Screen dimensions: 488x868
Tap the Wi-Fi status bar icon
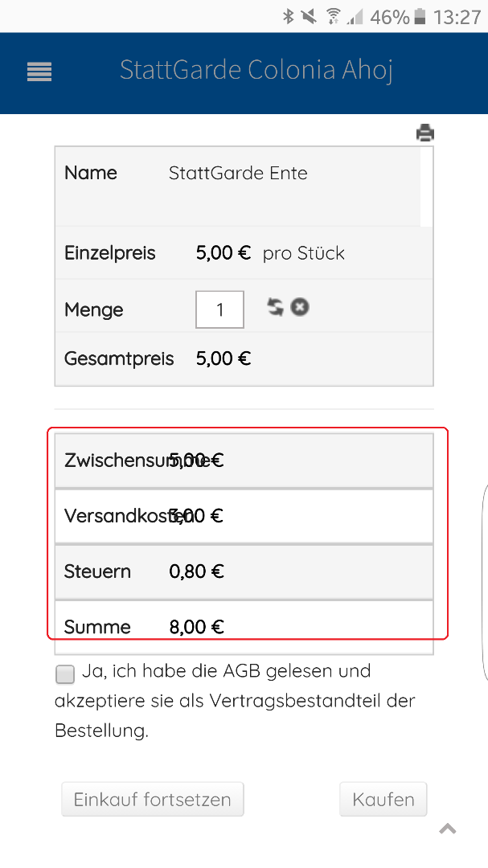pyautogui.click(x=333, y=17)
